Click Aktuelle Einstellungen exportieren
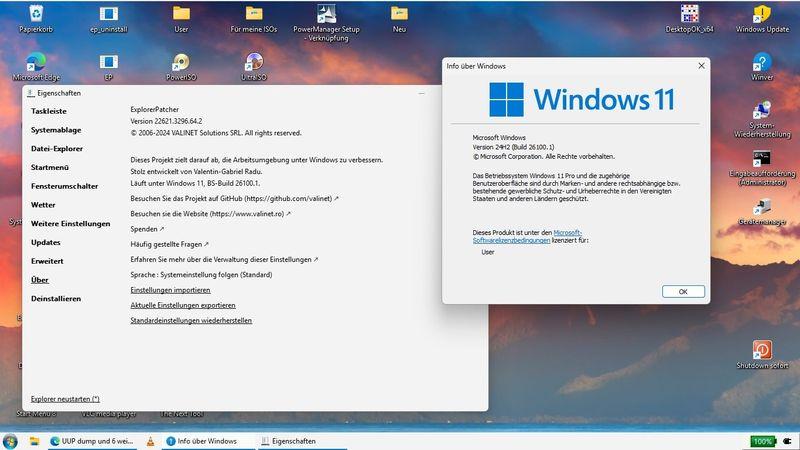Screen dimensions: 800x450 coord(183,306)
